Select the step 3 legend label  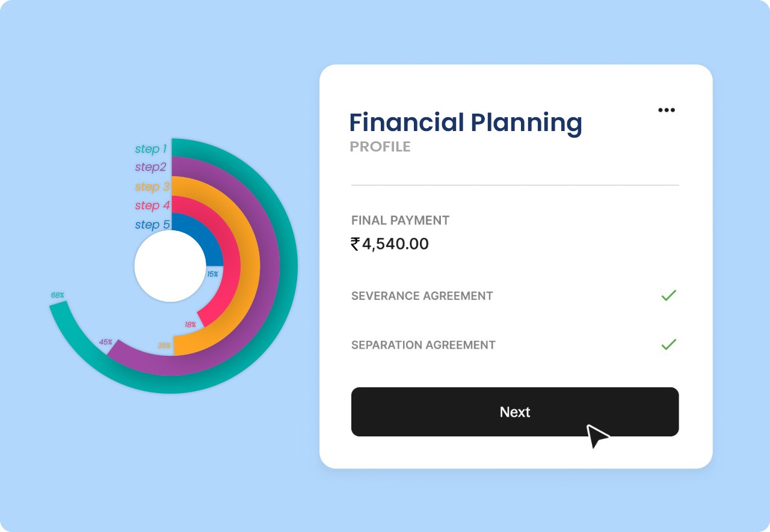click(152, 186)
